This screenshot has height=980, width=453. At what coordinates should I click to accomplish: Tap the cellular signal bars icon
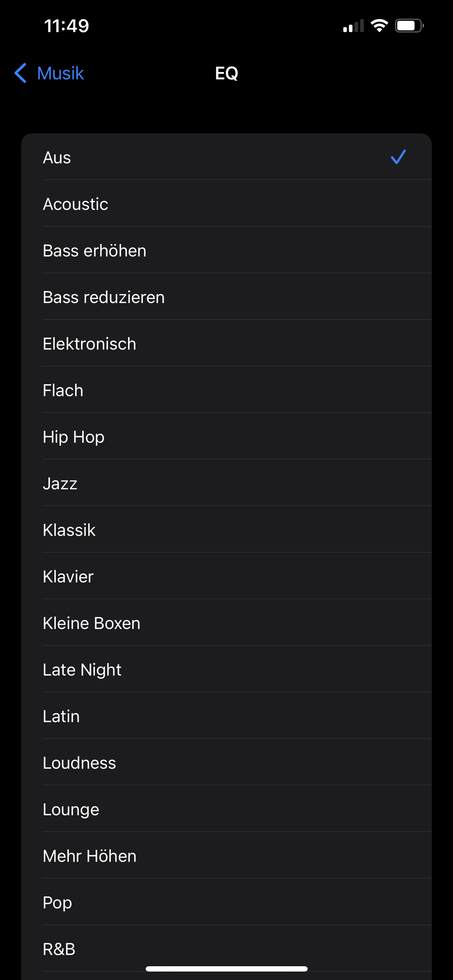[353, 26]
